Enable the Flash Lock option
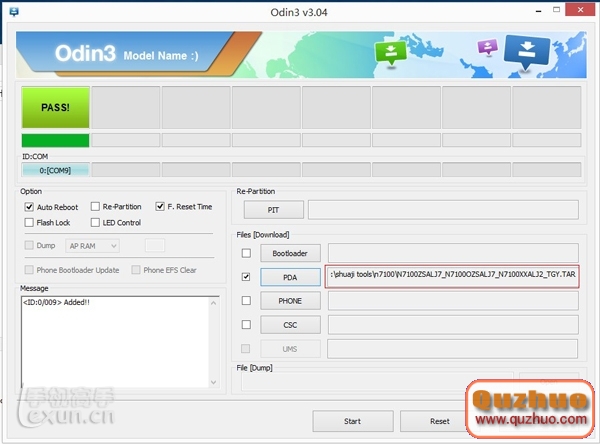This screenshot has height=444, width=600. 29,223
